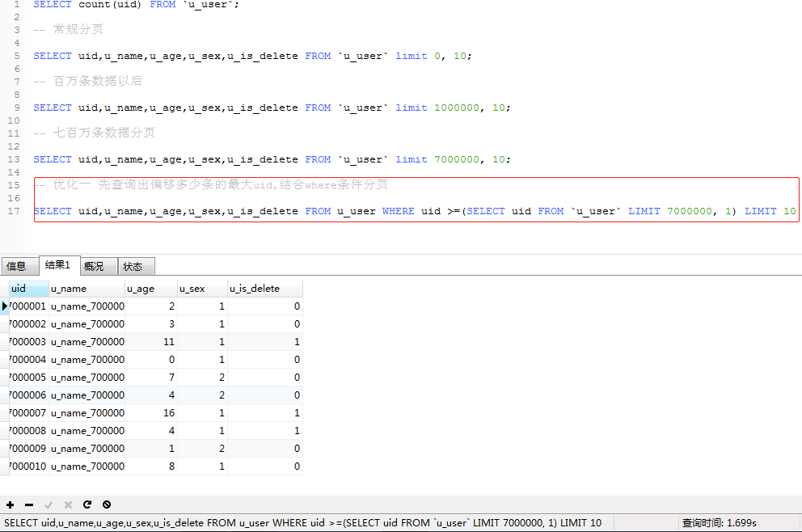Click line 17 query in editor
This screenshot has height=532, width=802.
pyautogui.click(x=415, y=211)
